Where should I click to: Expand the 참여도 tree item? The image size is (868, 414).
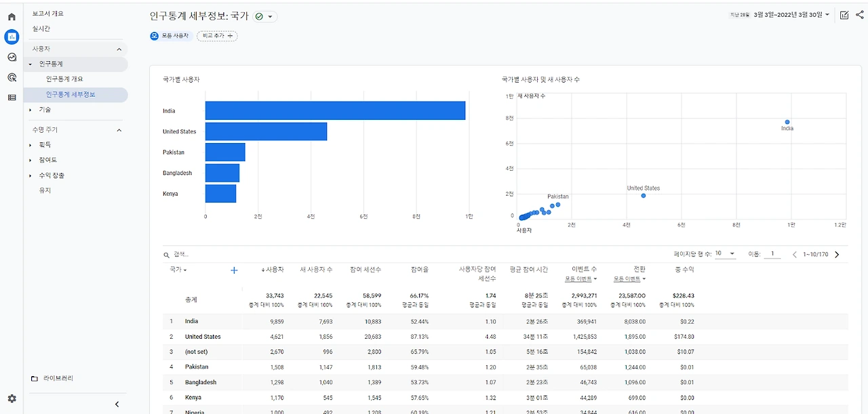(x=30, y=160)
